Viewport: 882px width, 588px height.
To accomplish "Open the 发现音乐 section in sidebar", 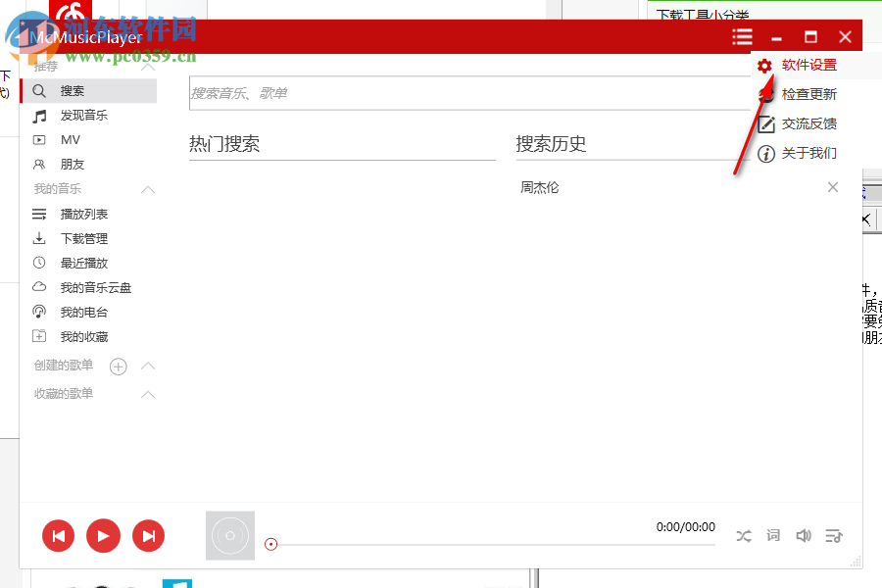I will pyautogui.click(x=72, y=115).
